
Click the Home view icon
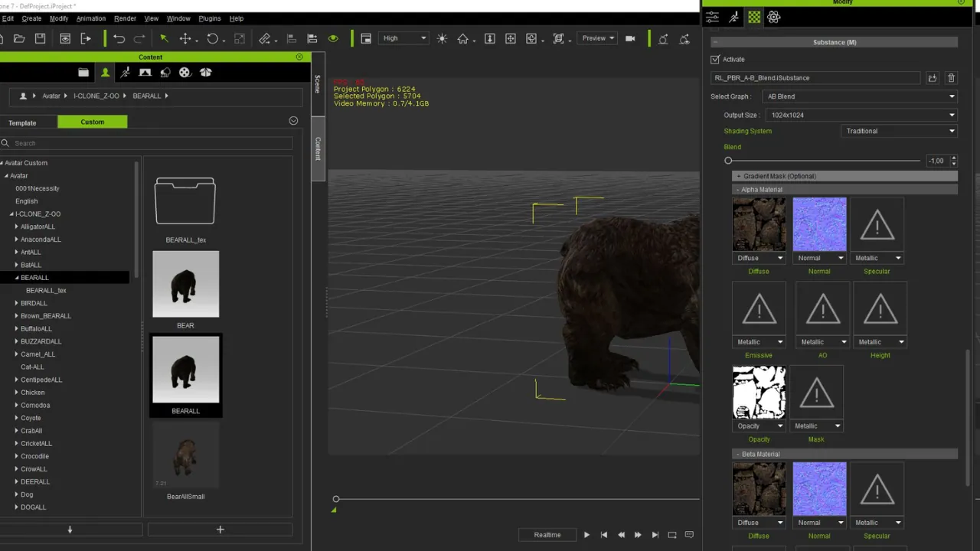[x=462, y=38]
